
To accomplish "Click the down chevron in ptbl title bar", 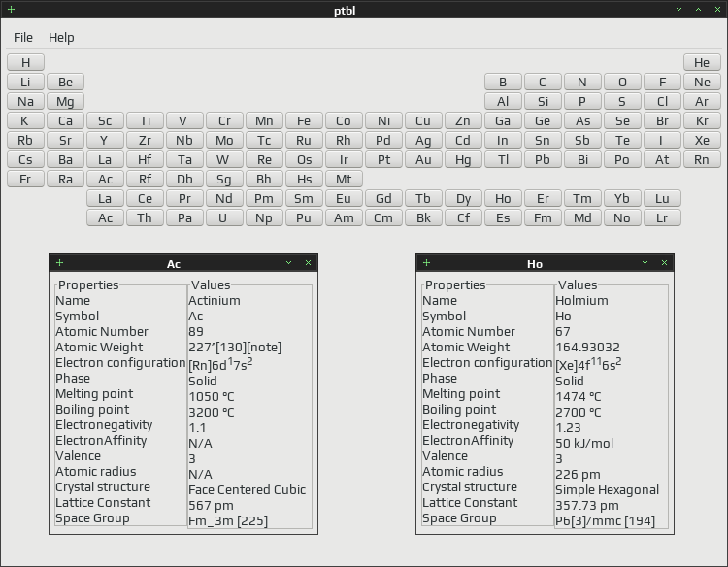I will click(678, 10).
